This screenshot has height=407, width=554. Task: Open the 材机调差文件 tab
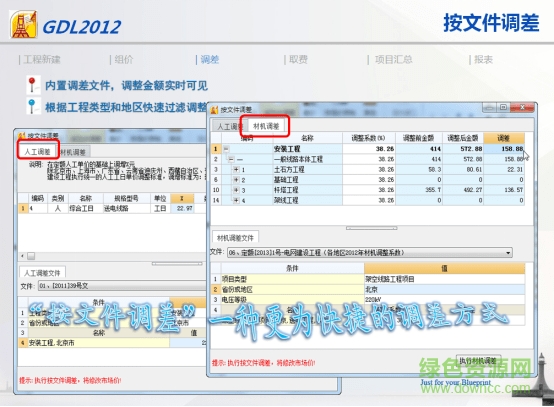235,238
